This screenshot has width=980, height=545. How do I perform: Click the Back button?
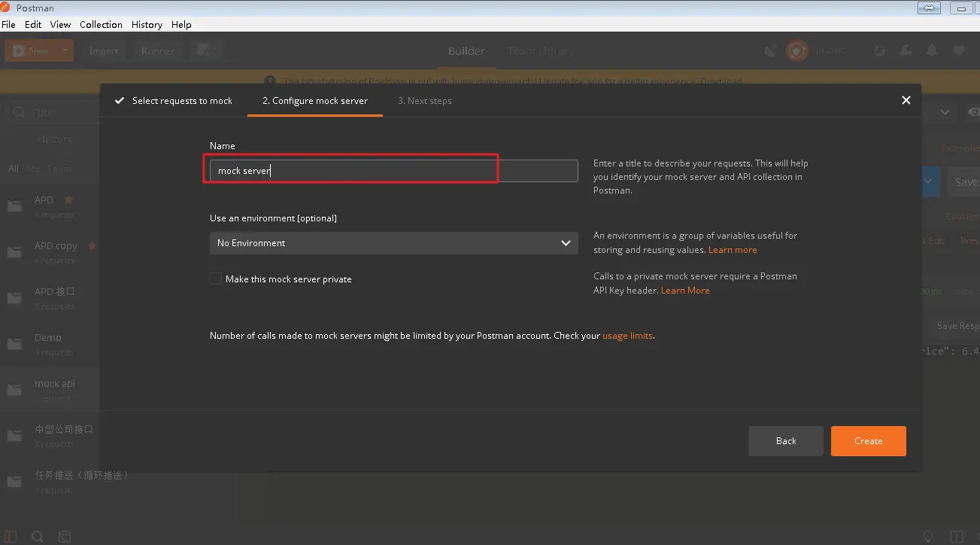pyautogui.click(x=786, y=441)
